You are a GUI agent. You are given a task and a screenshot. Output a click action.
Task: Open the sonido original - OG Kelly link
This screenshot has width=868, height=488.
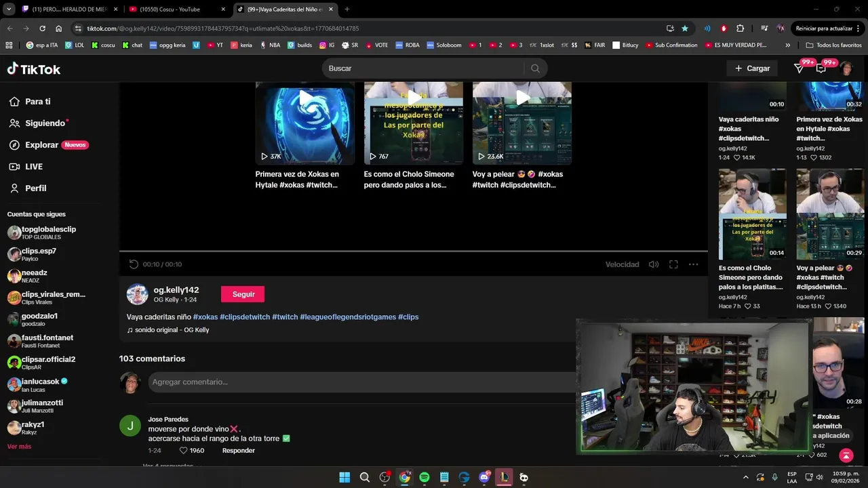tap(168, 330)
